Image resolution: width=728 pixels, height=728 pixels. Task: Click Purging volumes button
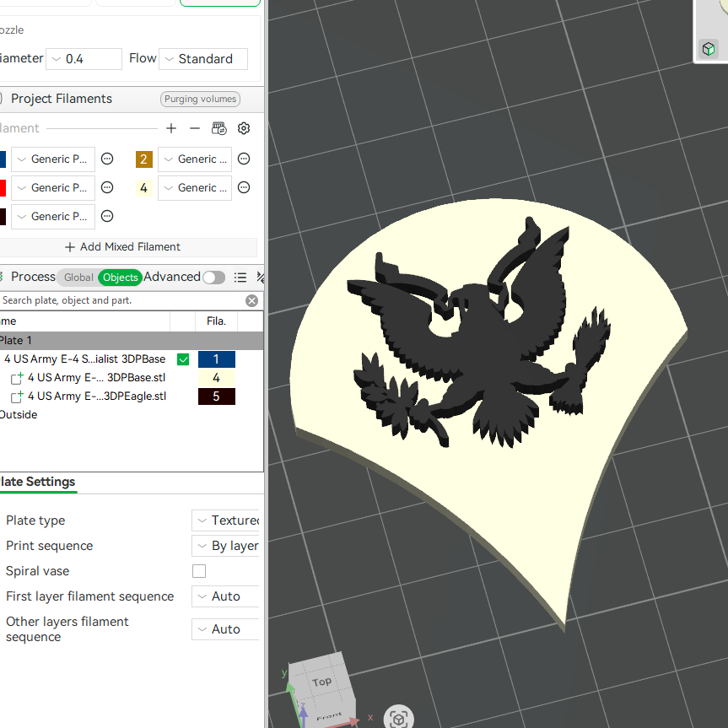[x=200, y=99]
